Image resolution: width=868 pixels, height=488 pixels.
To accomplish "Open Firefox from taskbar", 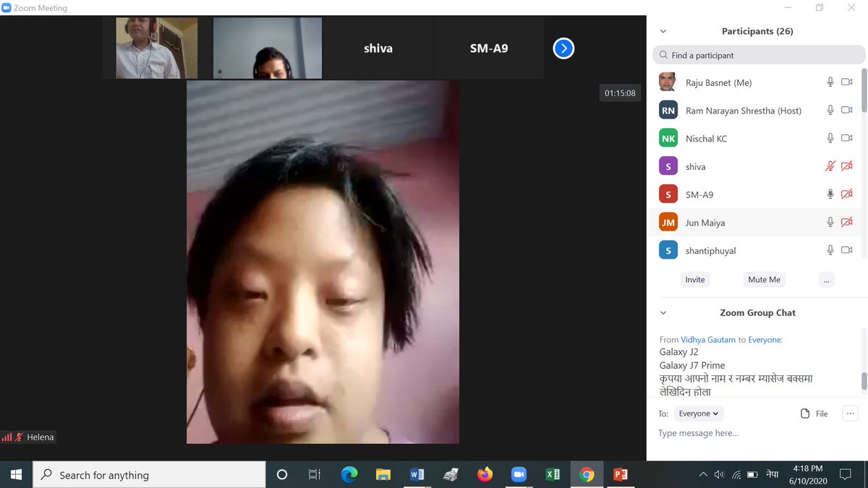I will pos(485,474).
